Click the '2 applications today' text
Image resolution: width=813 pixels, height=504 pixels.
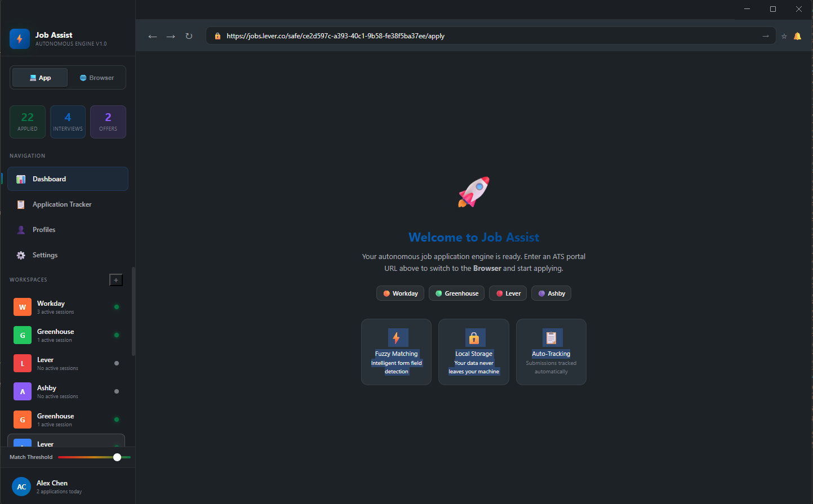59,492
